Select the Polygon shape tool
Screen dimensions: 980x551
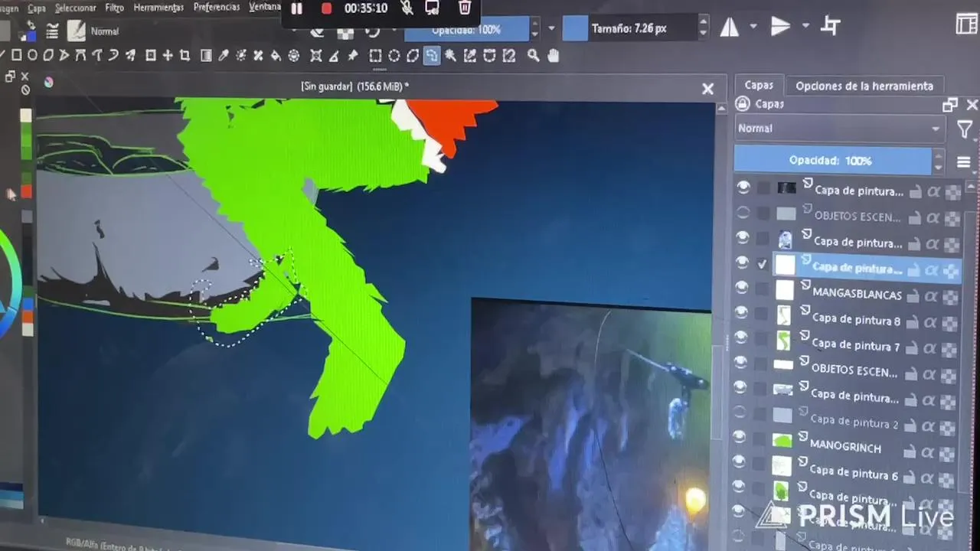[x=48, y=55]
